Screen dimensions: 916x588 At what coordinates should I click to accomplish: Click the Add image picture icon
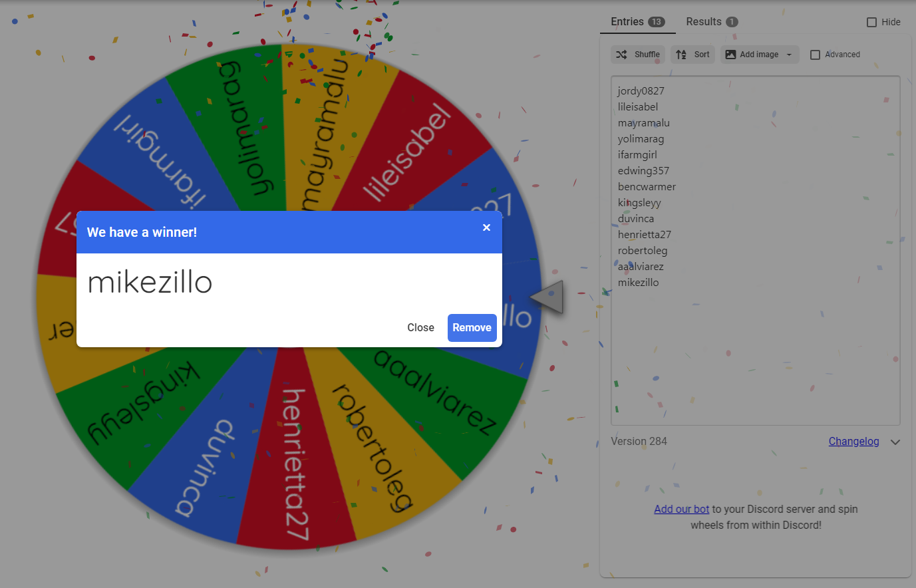(730, 55)
